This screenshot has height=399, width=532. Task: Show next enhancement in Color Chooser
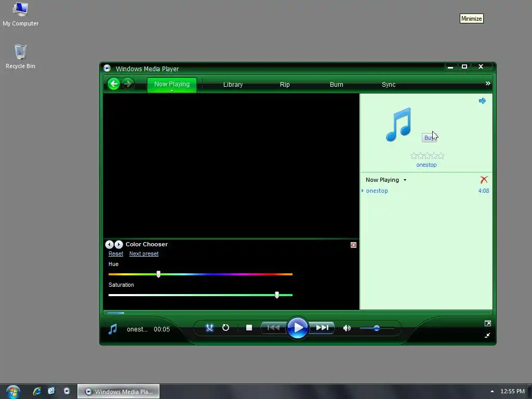(x=118, y=244)
